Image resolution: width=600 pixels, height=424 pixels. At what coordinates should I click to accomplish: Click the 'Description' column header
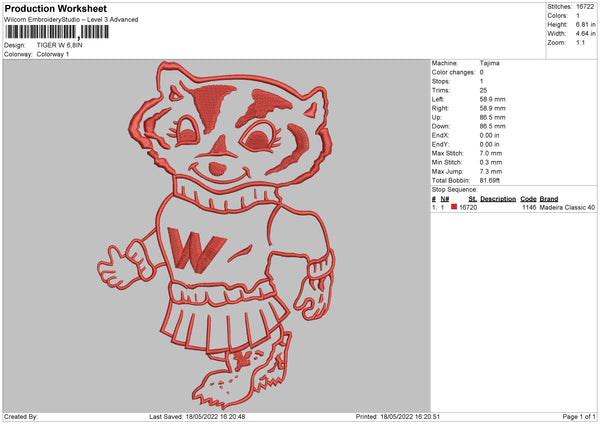(x=498, y=199)
